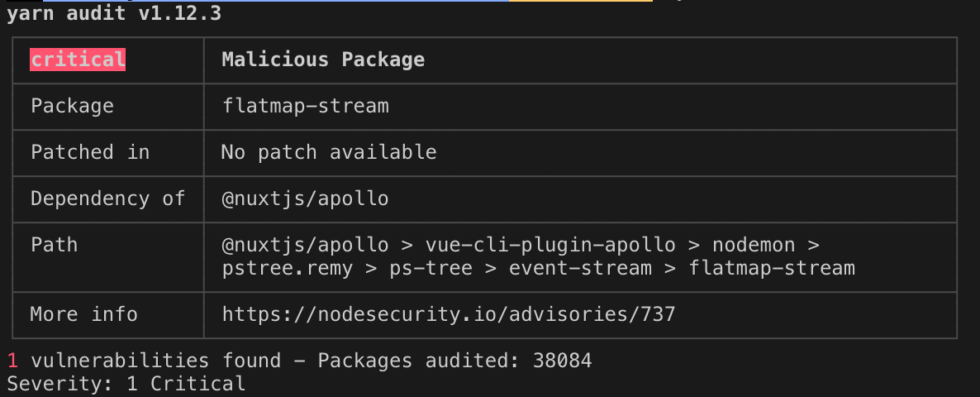The image size is (980, 397).
Task: Click the Malicious Package heading
Action: coord(323,60)
